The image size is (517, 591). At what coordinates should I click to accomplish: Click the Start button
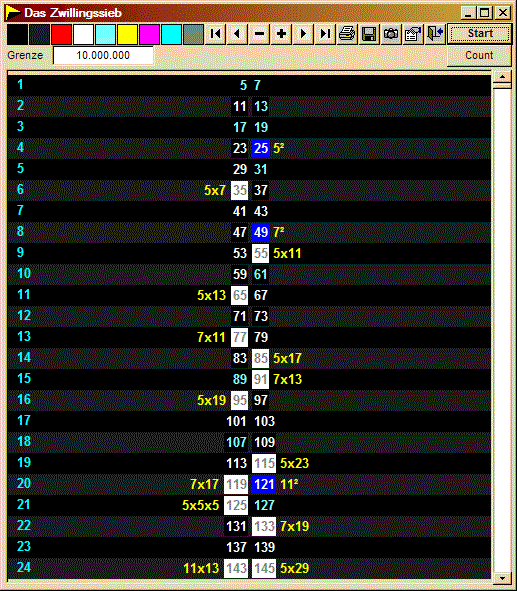[x=480, y=34]
